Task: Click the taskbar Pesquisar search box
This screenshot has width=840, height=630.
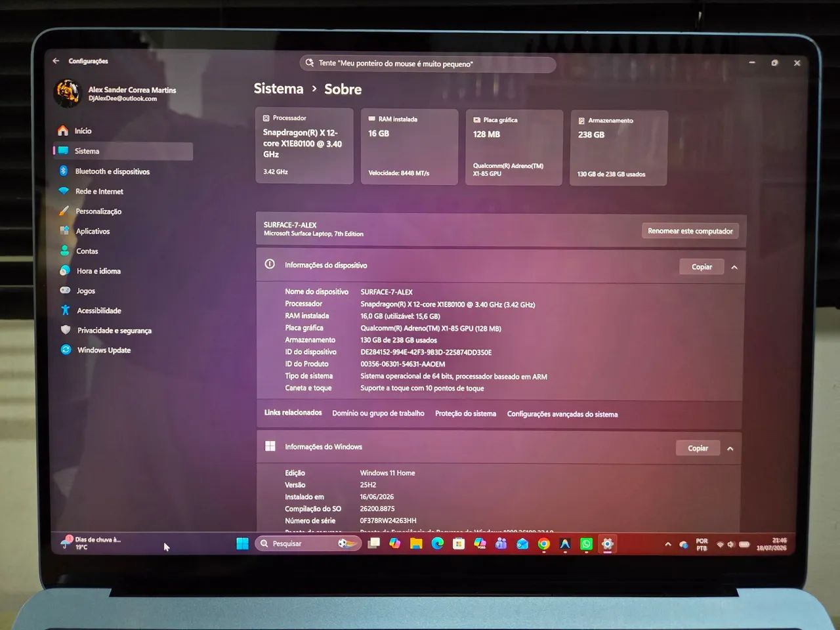Action: (308, 543)
